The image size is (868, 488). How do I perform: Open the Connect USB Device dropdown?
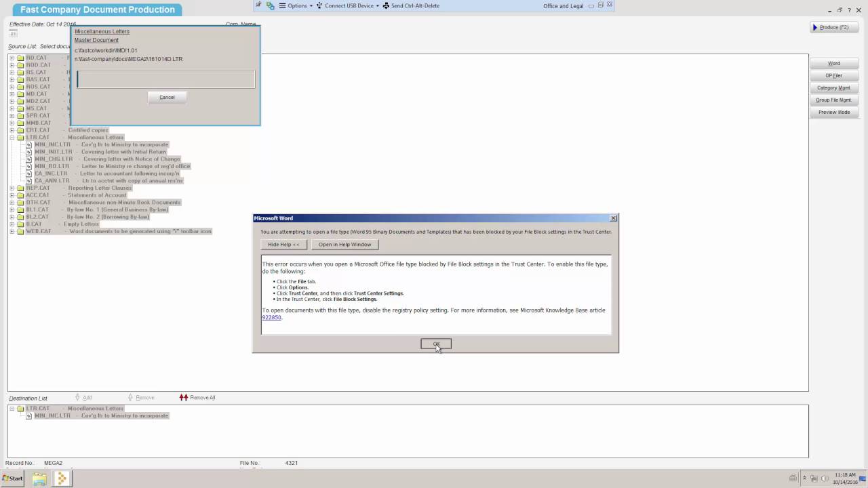point(348,5)
